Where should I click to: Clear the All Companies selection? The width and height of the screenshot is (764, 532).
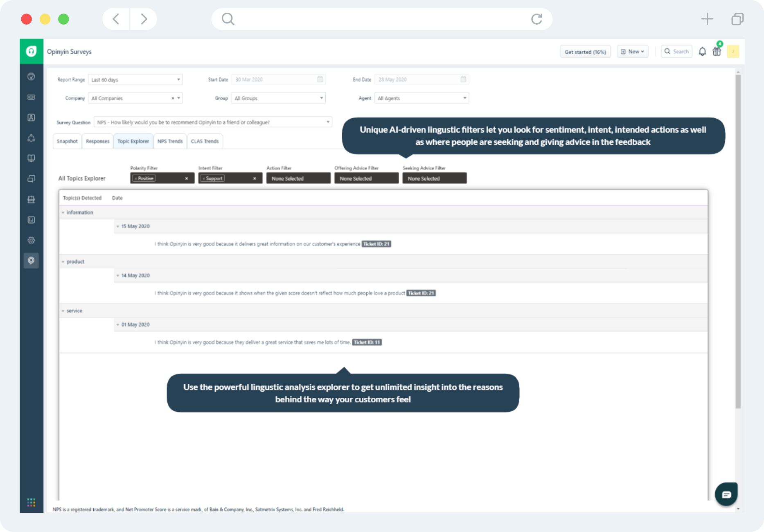[173, 98]
